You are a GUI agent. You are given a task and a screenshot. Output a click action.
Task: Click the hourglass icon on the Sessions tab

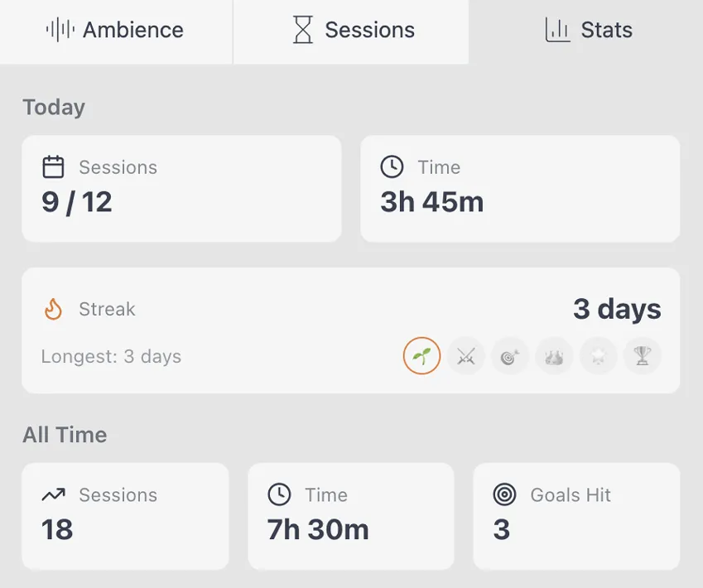303,30
